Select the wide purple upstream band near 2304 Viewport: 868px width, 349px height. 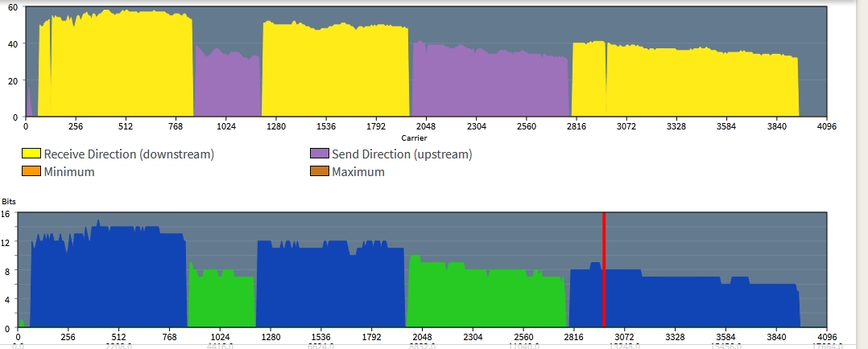pos(490,84)
